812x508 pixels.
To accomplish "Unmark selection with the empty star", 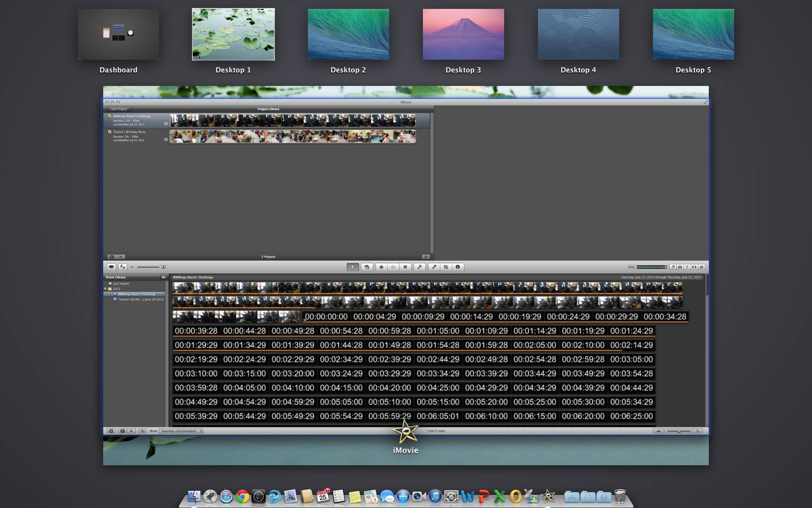I will point(393,267).
